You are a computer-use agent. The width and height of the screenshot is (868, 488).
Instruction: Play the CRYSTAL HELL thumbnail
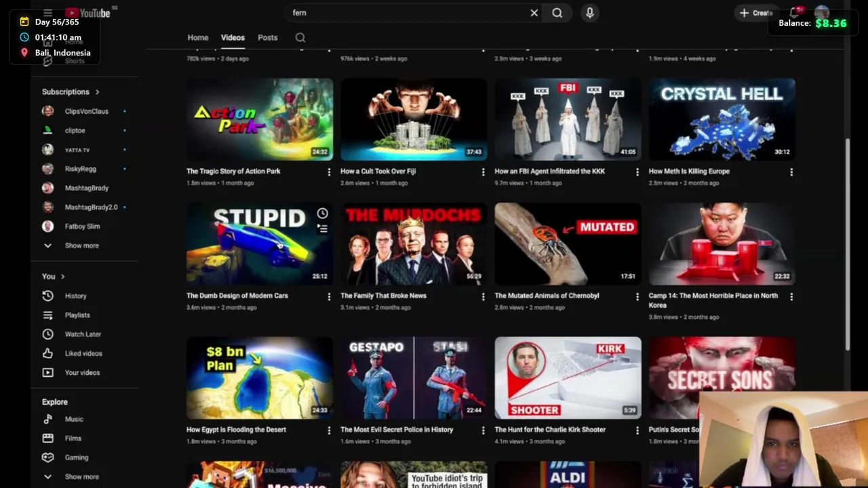tap(722, 119)
